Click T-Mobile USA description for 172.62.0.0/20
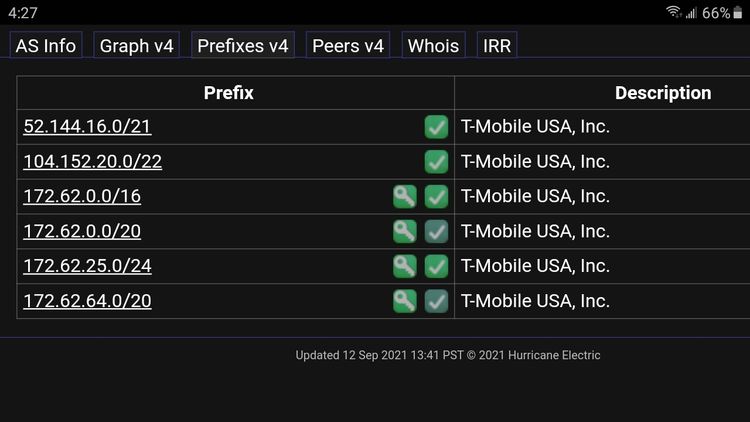This screenshot has height=422, width=750. click(535, 231)
